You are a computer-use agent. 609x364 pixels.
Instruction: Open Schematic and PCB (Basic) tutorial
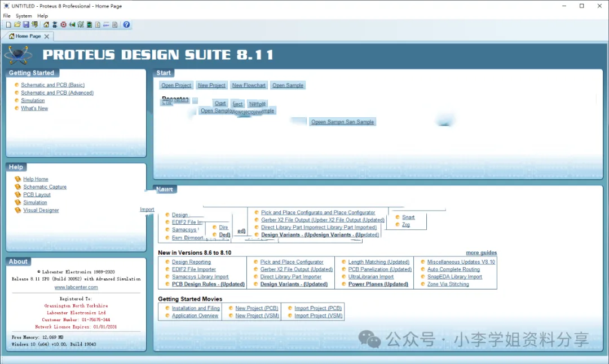click(x=52, y=85)
